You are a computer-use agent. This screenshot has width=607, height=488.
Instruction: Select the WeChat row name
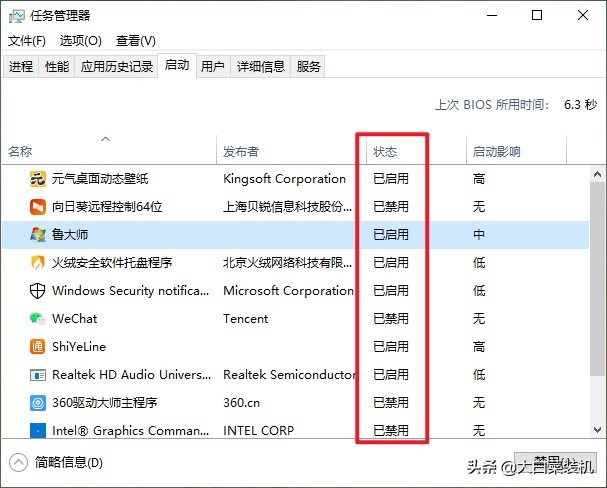[x=75, y=318]
